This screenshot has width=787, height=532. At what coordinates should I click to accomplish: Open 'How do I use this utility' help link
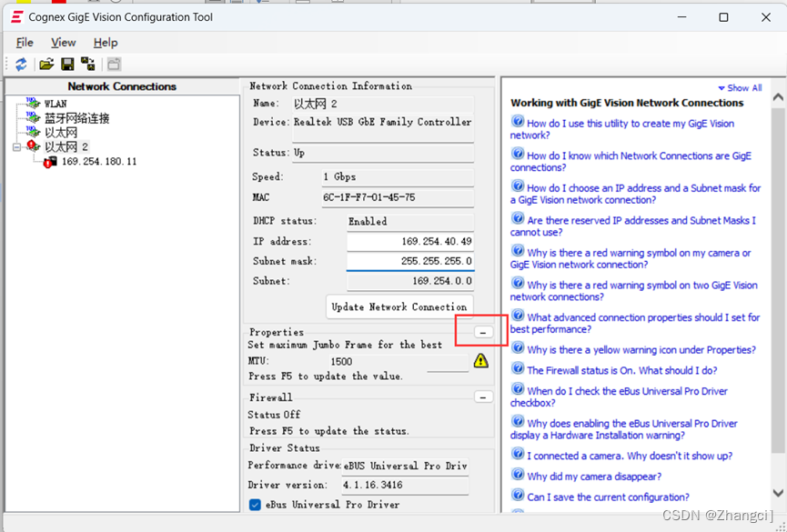tap(622, 129)
